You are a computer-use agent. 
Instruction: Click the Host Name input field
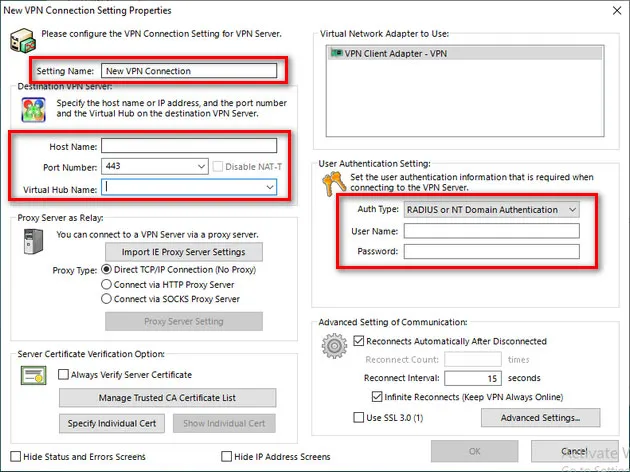click(x=188, y=146)
